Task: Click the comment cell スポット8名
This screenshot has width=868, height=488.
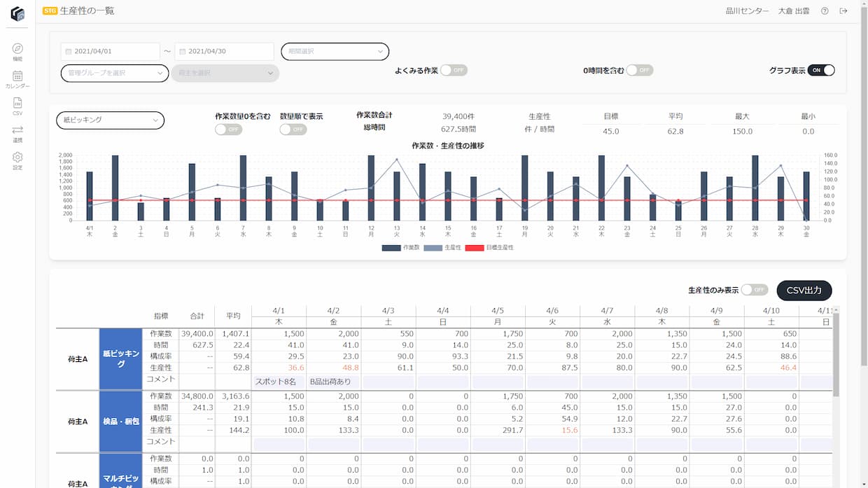Action: [x=278, y=382]
